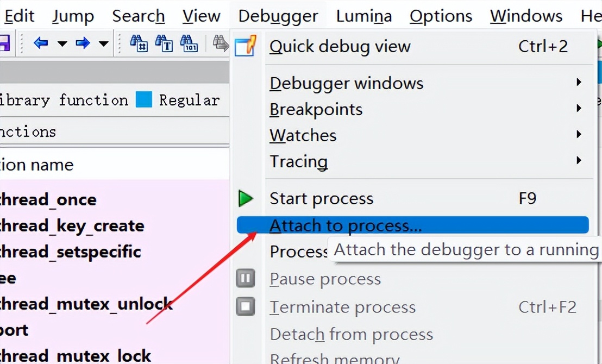Click the blue Regular function color swatch
Viewport: 602px width, 364px height.
144,100
